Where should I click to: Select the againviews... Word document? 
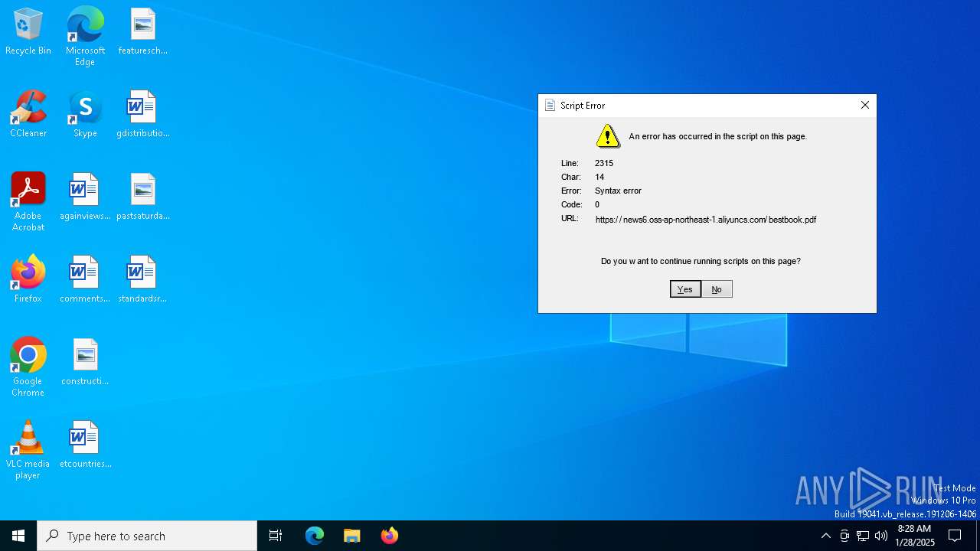point(85,197)
